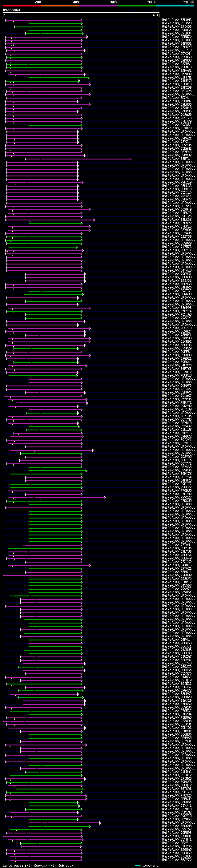Select the UniRef100_C5YRW5 label
This screenshot has height=868, width=197.
(176, 399)
